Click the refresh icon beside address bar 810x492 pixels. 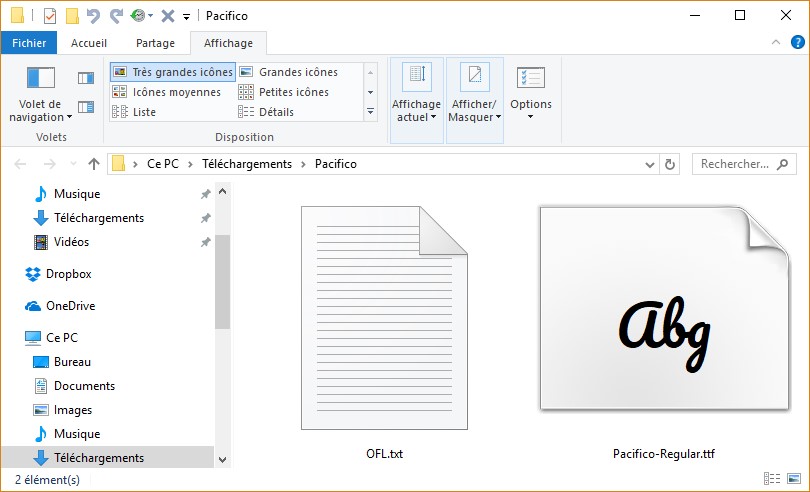point(671,164)
